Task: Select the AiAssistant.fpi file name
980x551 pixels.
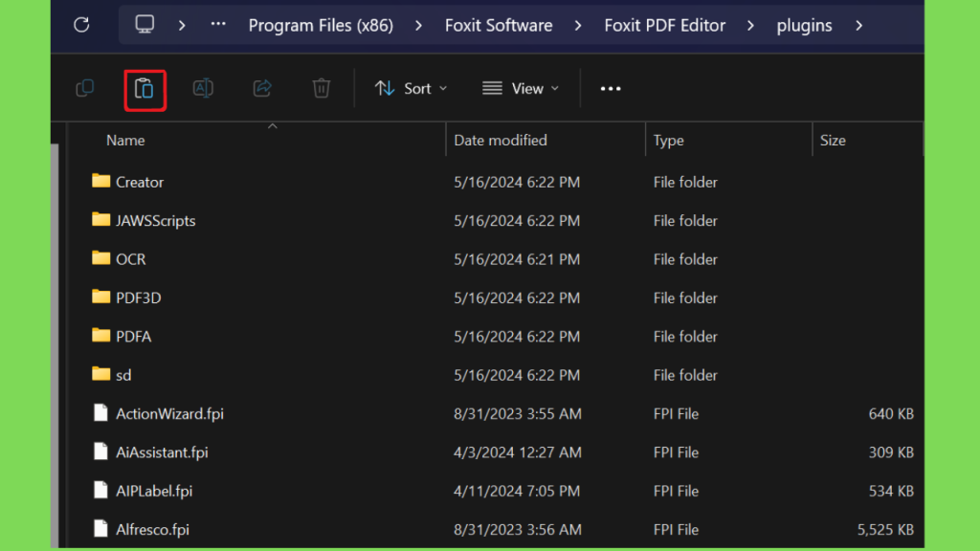Action: click(x=162, y=452)
